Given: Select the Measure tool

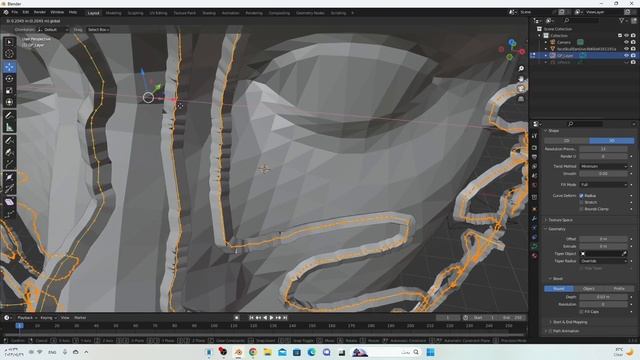Looking at the screenshot, I should pos(9,127).
